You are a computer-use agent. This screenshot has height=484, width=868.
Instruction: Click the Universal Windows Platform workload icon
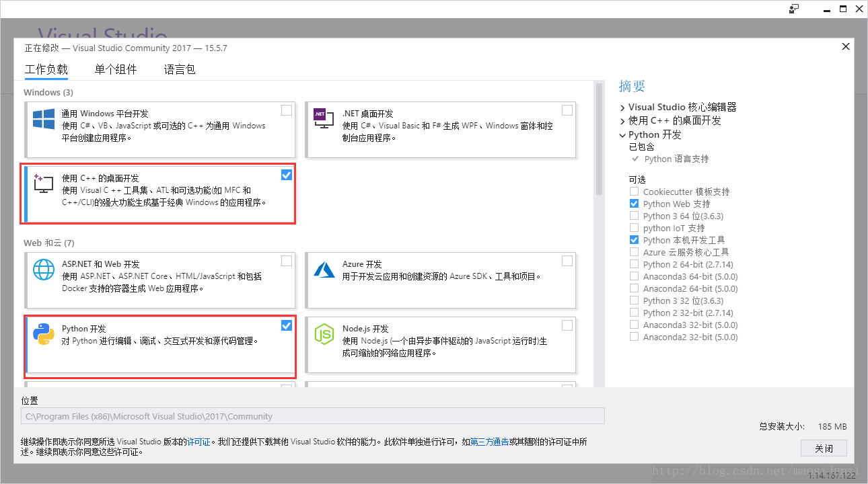pyautogui.click(x=44, y=120)
